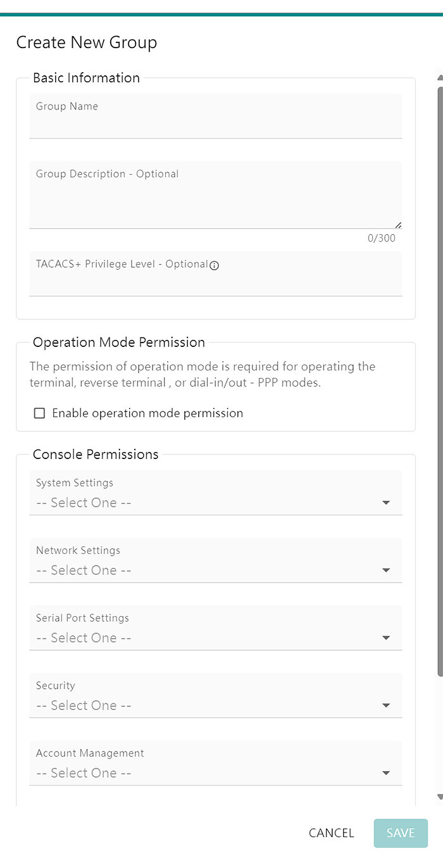
Task: Click the Serial Port Settings arrow icon
Action: point(386,638)
